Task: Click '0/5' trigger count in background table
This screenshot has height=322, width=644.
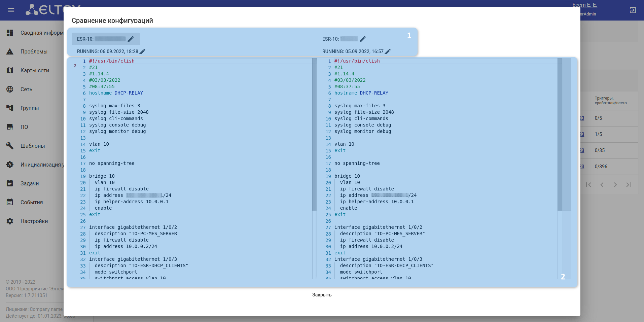Action: pyautogui.click(x=598, y=118)
